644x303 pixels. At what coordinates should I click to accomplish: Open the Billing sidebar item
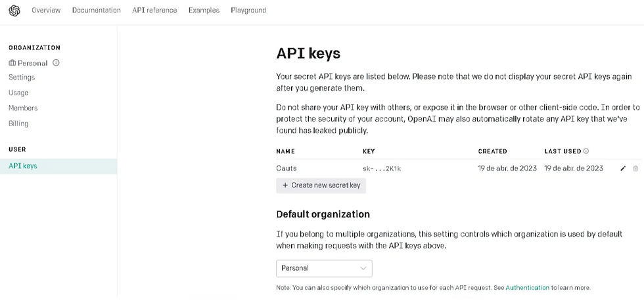click(x=18, y=124)
